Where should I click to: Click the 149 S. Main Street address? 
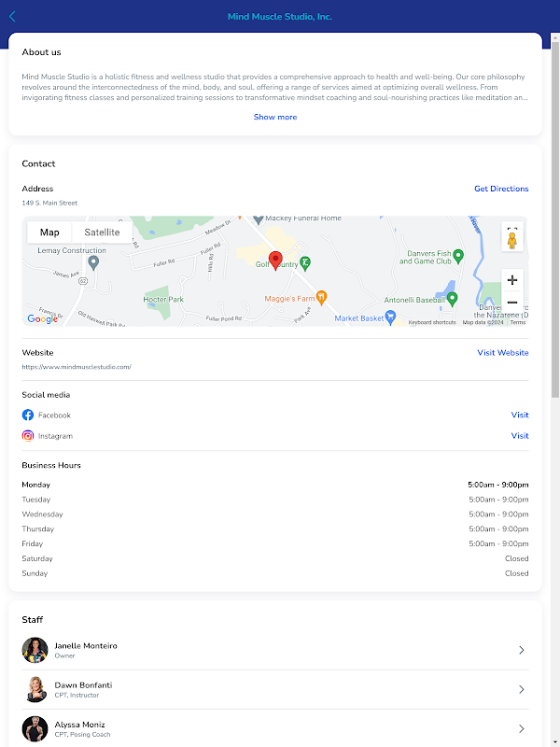coord(49,203)
